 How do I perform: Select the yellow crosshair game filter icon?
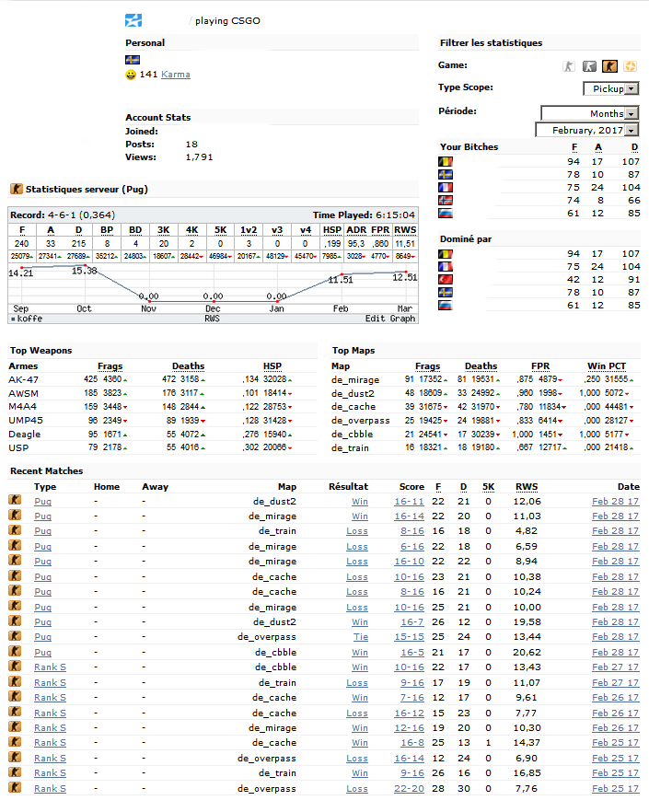click(x=630, y=66)
